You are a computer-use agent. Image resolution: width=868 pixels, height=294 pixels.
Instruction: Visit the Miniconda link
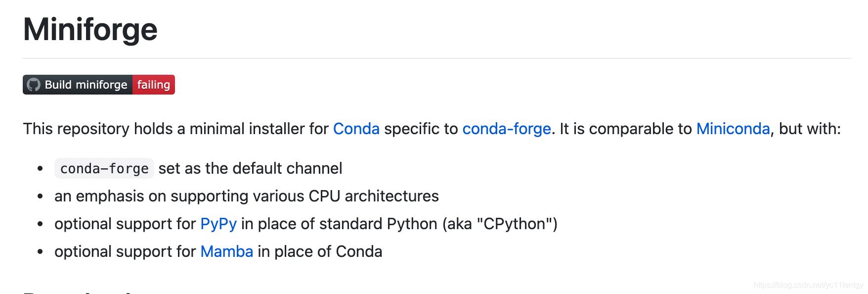(x=733, y=129)
